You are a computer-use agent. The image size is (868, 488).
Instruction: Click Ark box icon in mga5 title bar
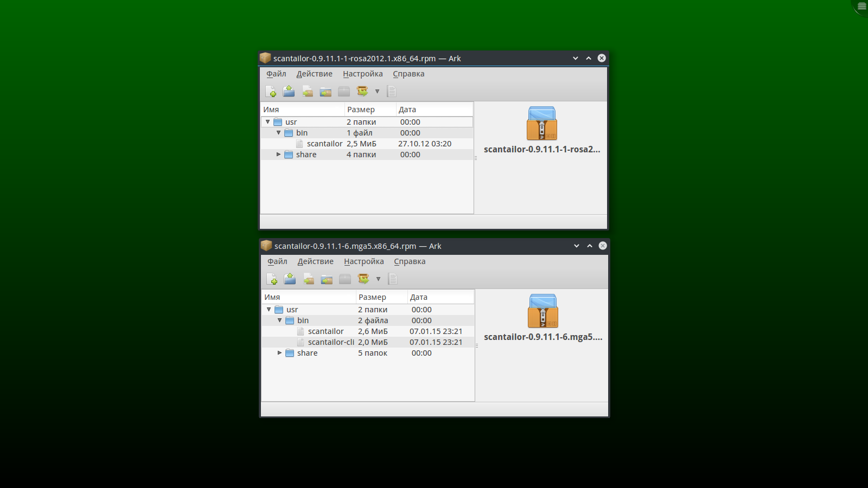coord(266,246)
